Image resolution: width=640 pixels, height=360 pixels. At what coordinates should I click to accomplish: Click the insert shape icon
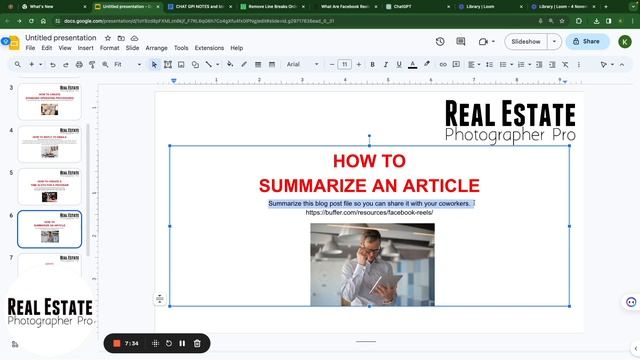pos(195,64)
